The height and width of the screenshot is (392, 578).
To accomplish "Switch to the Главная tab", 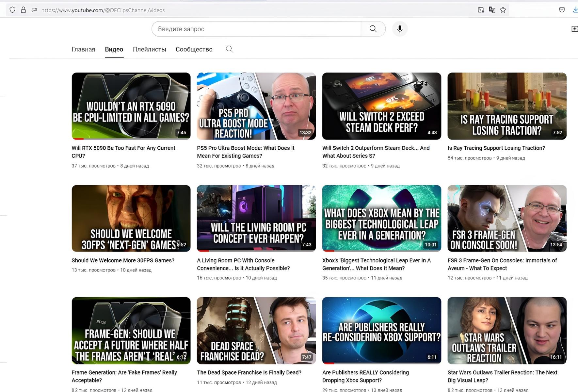I will pos(83,49).
